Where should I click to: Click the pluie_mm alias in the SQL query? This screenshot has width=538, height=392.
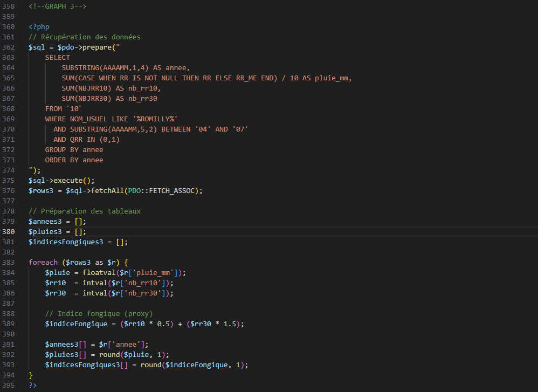[x=333, y=78]
